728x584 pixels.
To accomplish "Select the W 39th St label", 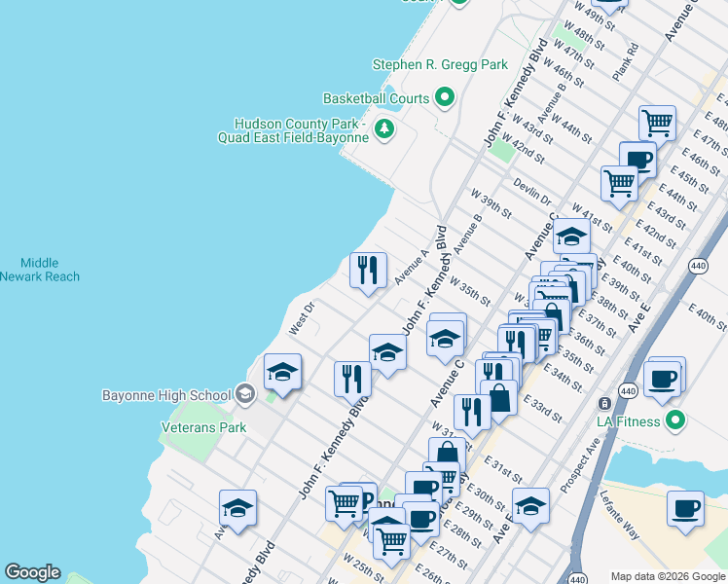I will (491, 203).
